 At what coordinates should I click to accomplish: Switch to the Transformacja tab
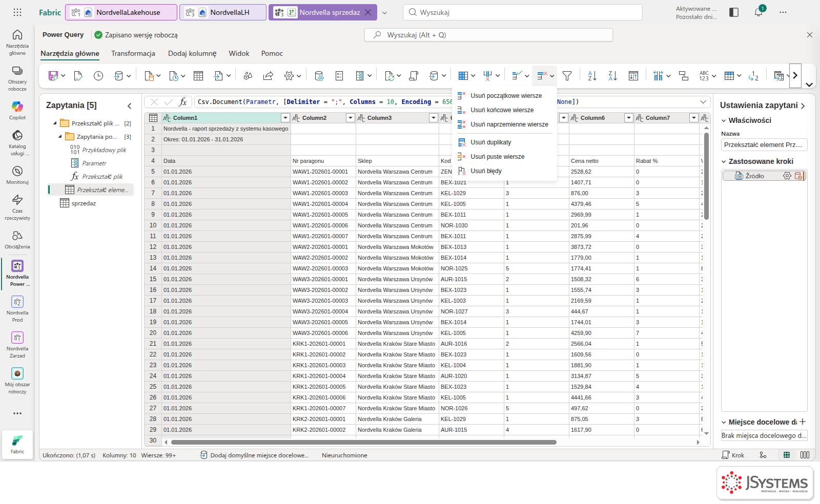(133, 53)
